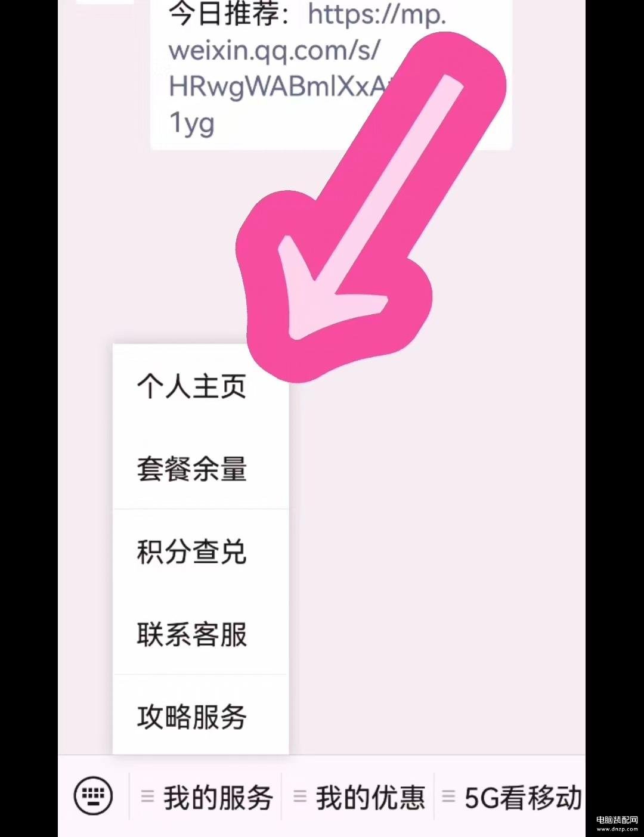The width and height of the screenshot is (644, 837).
Task: Open 攻略服务 from the popup menu
Action: [200, 717]
